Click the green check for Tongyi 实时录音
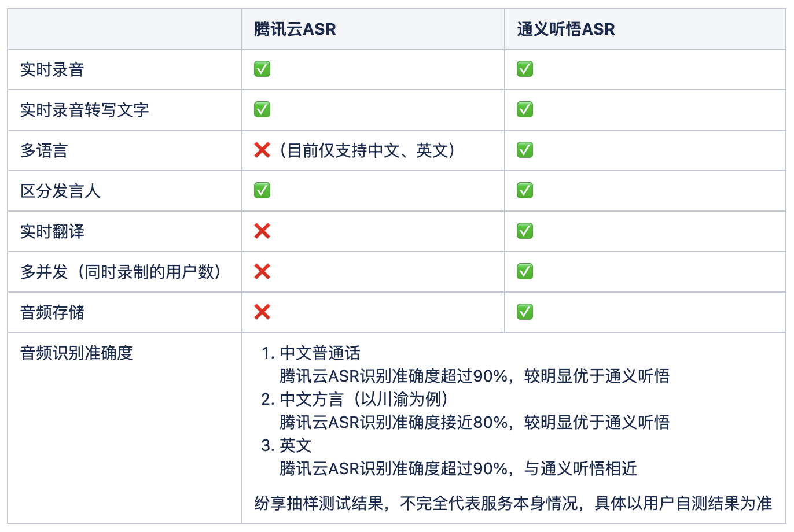The height and width of the screenshot is (532, 794). [525, 69]
